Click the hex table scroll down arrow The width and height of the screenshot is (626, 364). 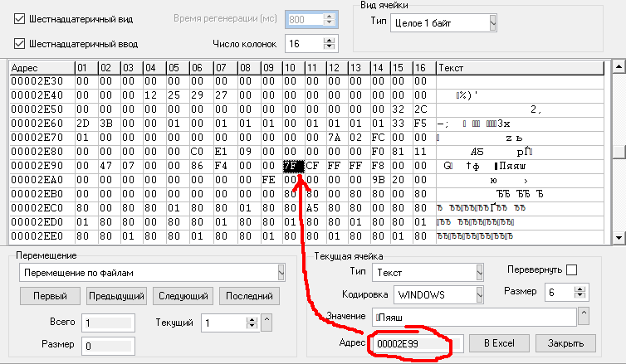click(x=619, y=238)
